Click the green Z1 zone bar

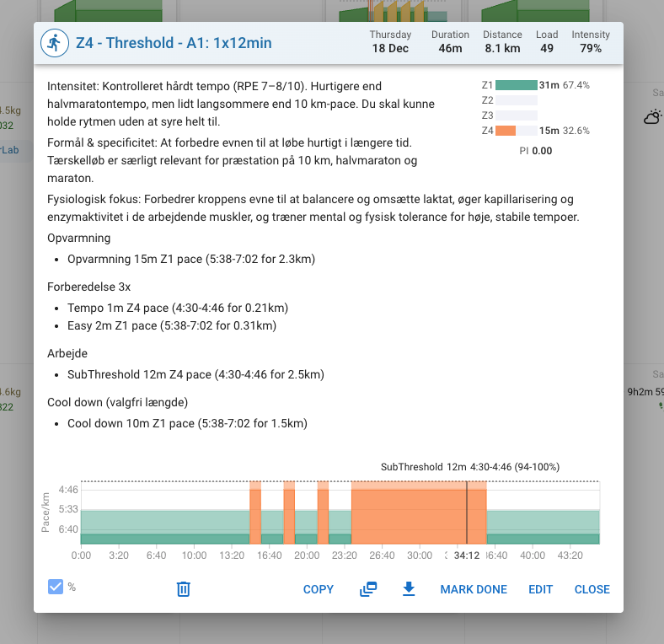[516, 85]
